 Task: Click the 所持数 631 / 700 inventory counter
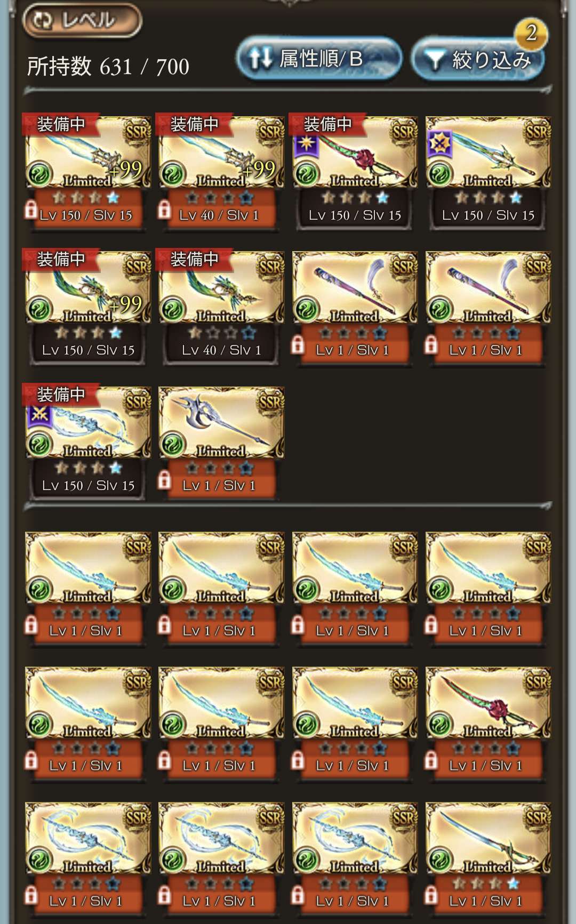click(108, 67)
